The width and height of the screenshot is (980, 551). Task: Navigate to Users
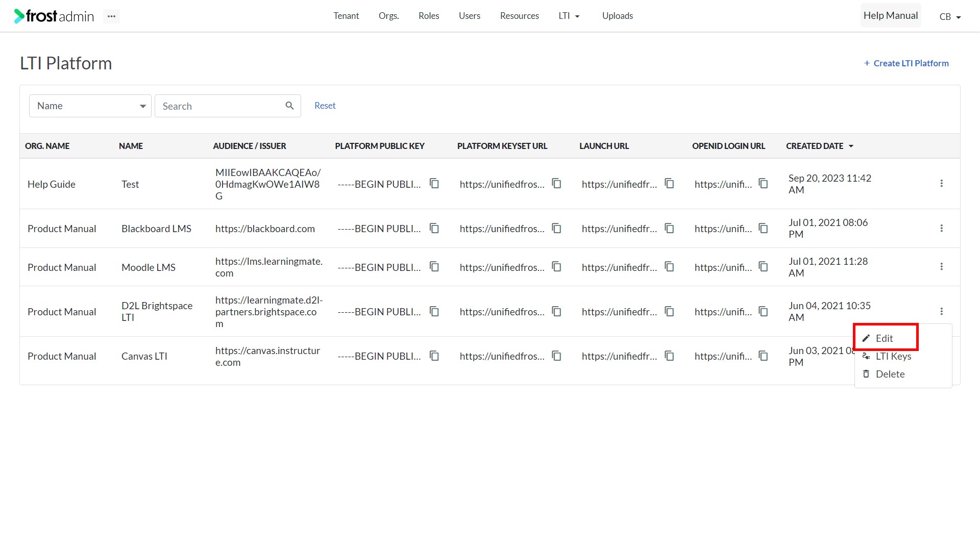tap(469, 16)
